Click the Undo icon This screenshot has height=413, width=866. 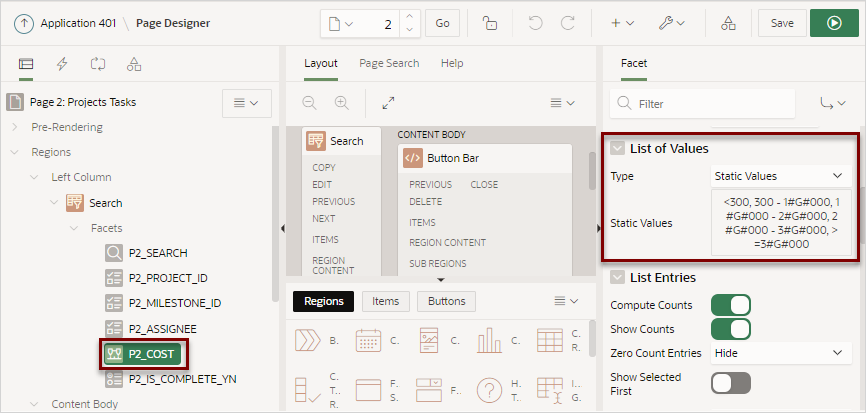535,23
